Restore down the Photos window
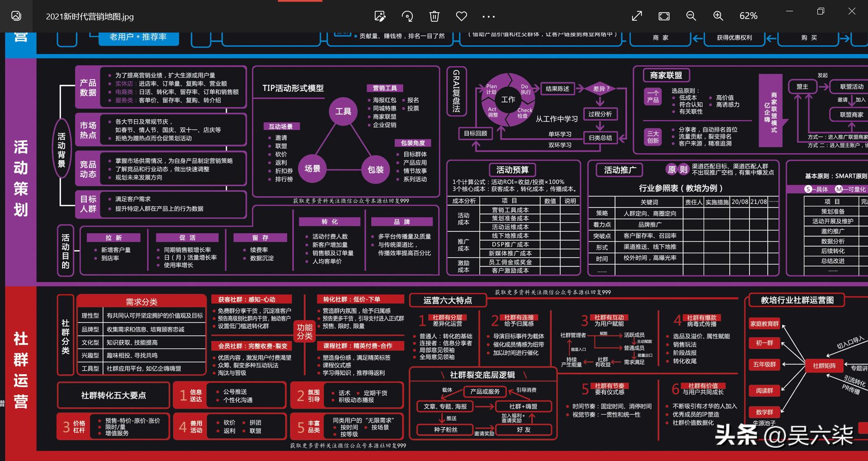Screen dimensions: 868x461 [x=821, y=11]
